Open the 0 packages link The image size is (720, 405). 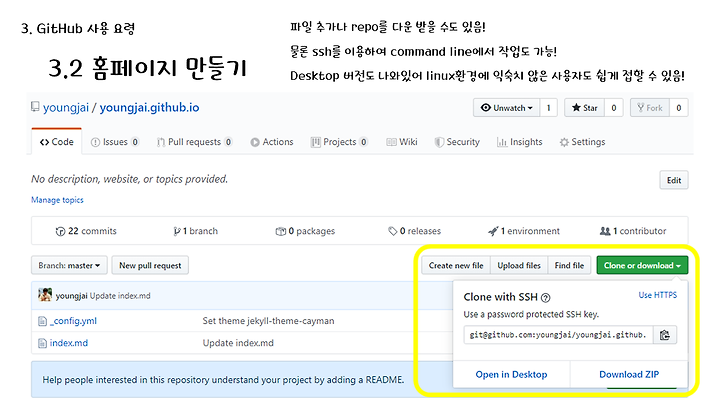pyautogui.click(x=305, y=231)
